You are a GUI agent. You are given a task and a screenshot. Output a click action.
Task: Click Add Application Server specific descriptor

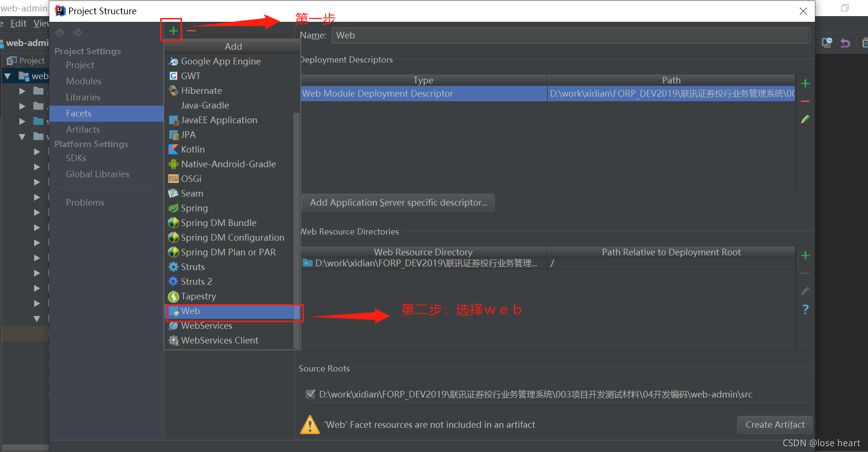click(x=398, y=202)
